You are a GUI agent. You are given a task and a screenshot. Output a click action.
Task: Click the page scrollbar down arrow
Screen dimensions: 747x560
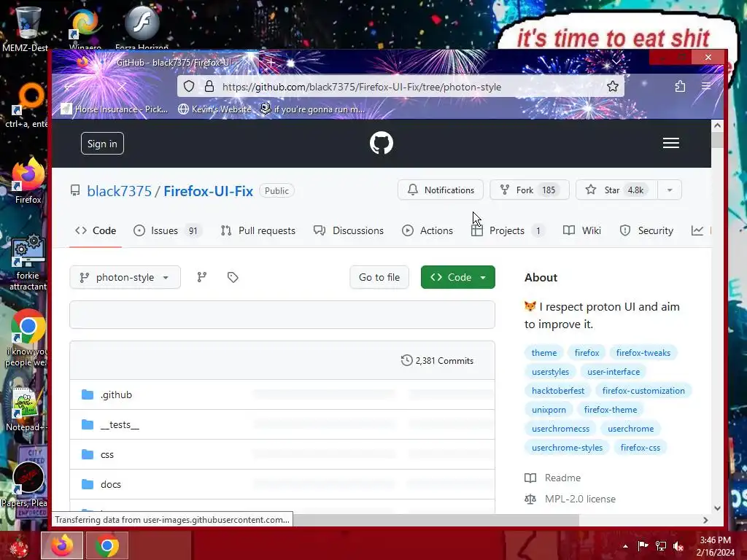pos(717,508)
